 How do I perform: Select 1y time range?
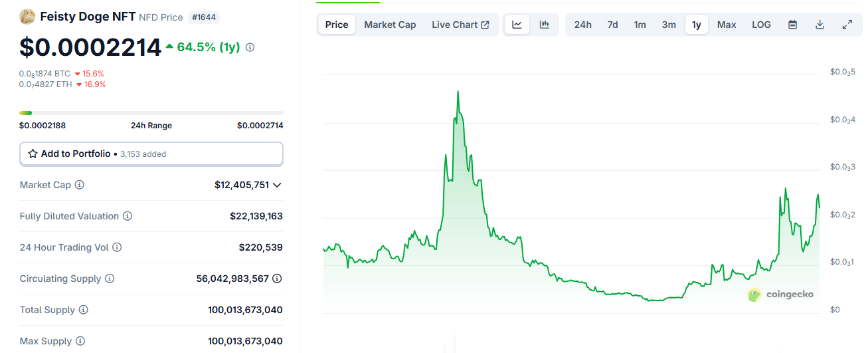click(696, 25)
